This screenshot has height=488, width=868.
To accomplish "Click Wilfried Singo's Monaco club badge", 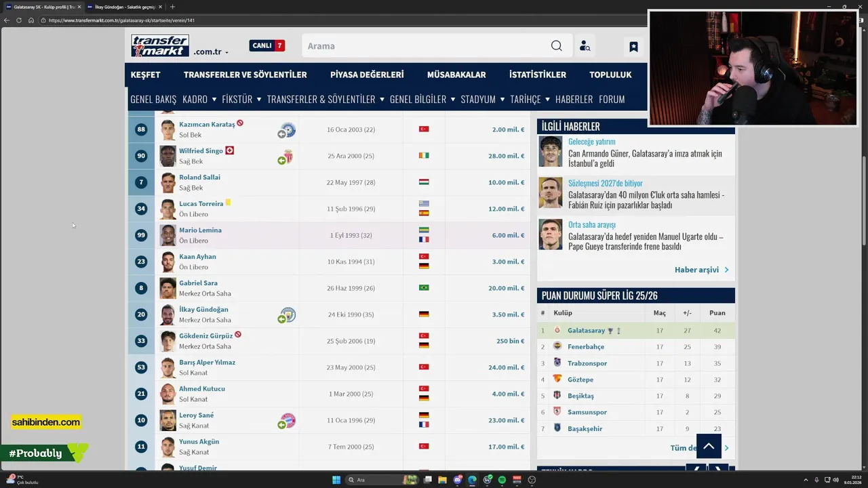I will (x=289, y=156).
